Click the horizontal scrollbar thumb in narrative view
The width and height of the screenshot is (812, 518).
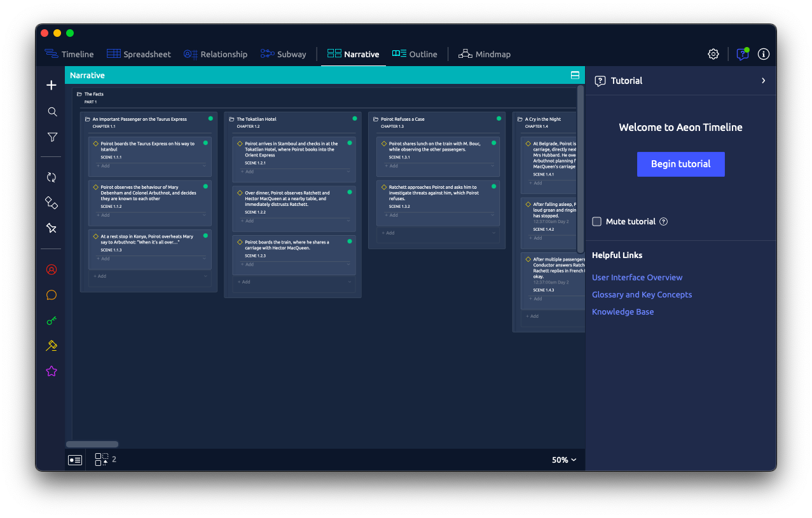pos(92,444)
